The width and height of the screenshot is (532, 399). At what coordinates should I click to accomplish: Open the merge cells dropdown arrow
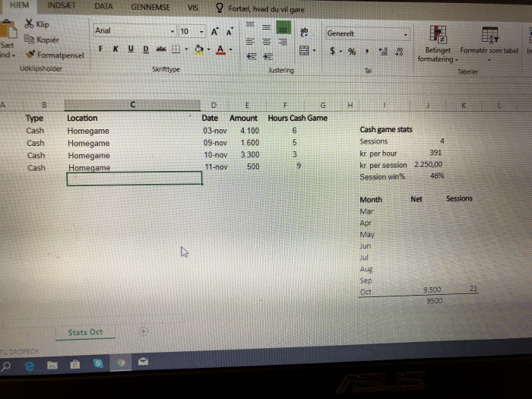314,51
